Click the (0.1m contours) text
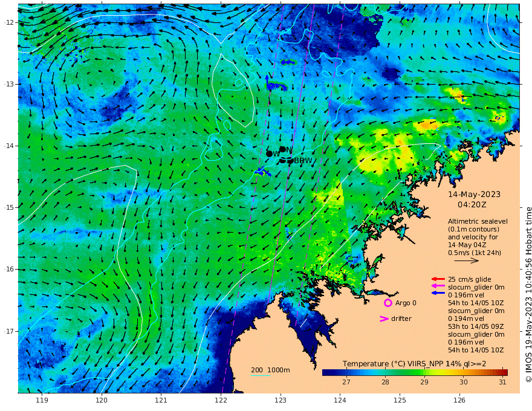This screenshot has height=411, width=532. [473, 229]
